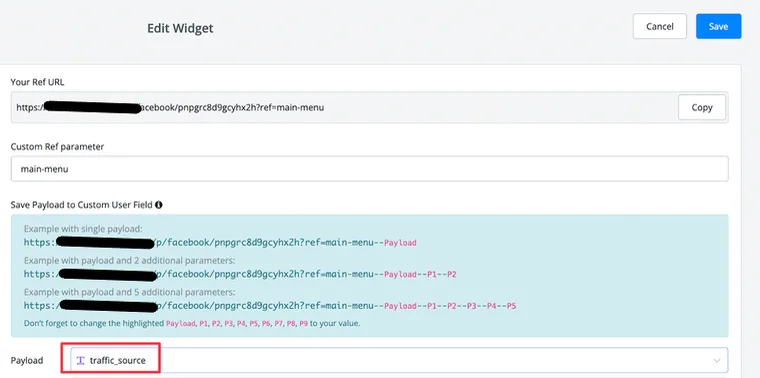
Task: Expand Payload dropdown chevron arrow
Action: 717,361
